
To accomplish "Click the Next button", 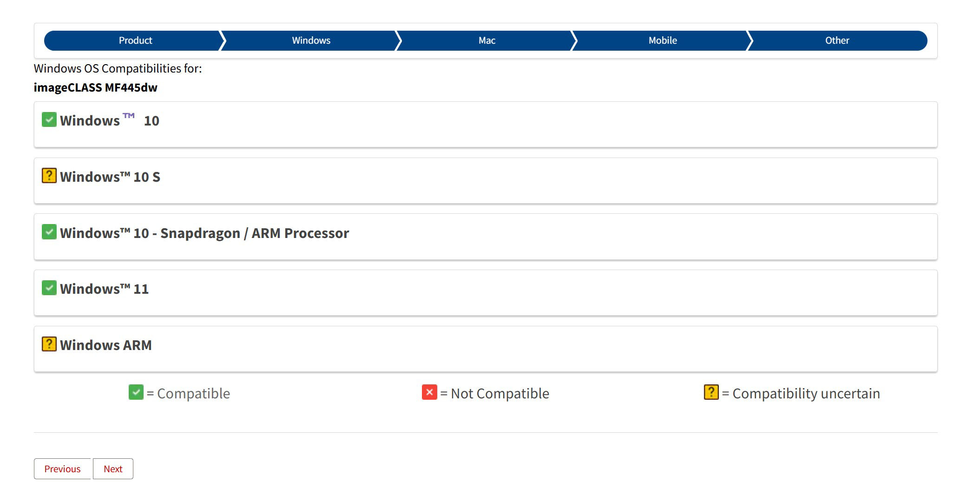I will point(113,469).
